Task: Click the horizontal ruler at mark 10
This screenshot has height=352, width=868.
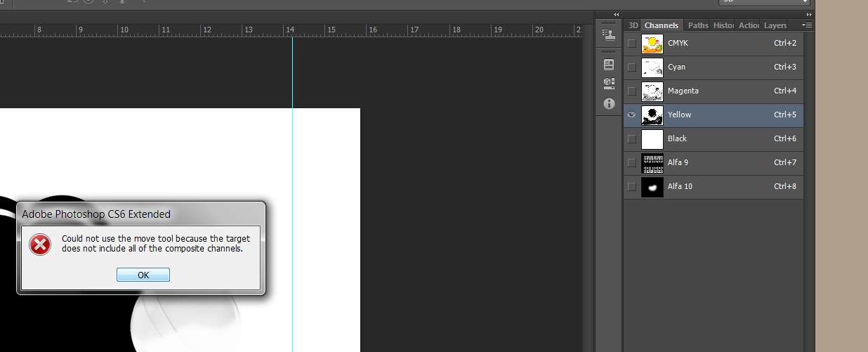Action: [124, 30]
